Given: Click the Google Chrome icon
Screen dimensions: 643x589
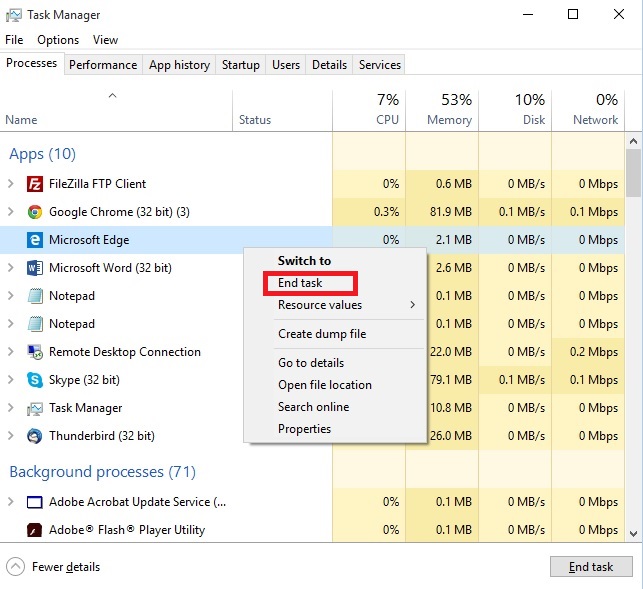Looking at the screenshot, I should 35,212.
